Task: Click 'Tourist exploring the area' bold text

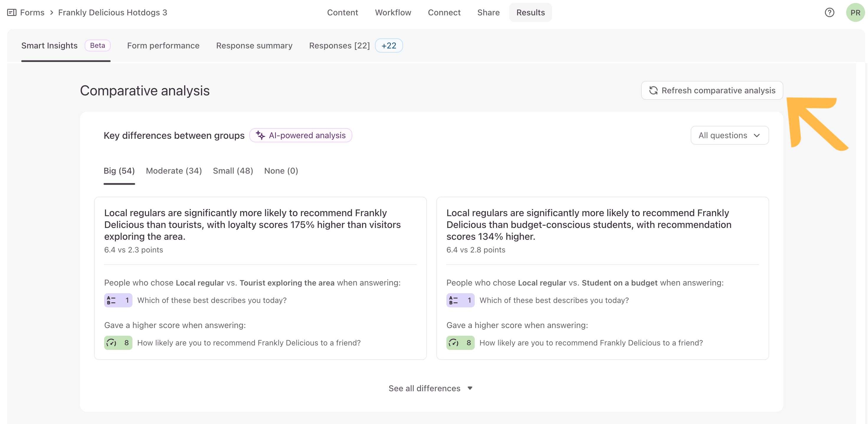Action: point(287,283)
